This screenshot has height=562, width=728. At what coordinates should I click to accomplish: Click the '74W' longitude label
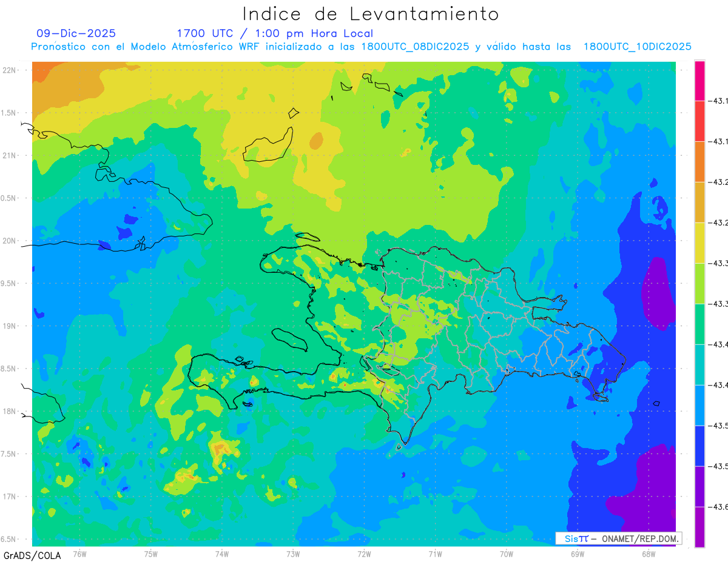pyautogui.click(x=221, y=554)
